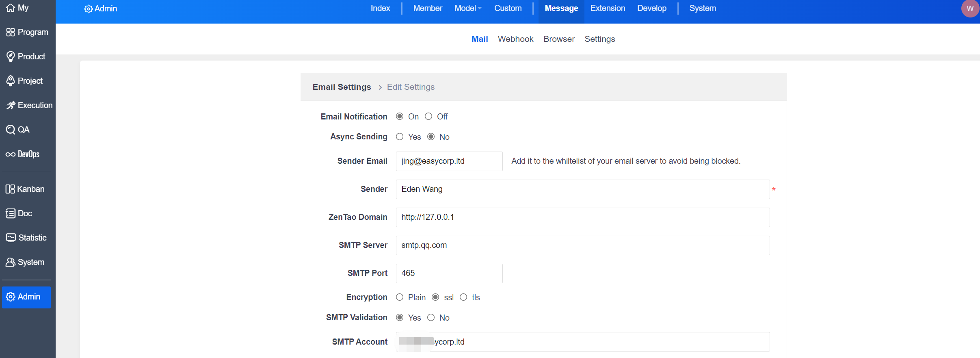Set SMTP Validation to No
The height and width of the screenshot is (358, 980).
click(431, 318)
